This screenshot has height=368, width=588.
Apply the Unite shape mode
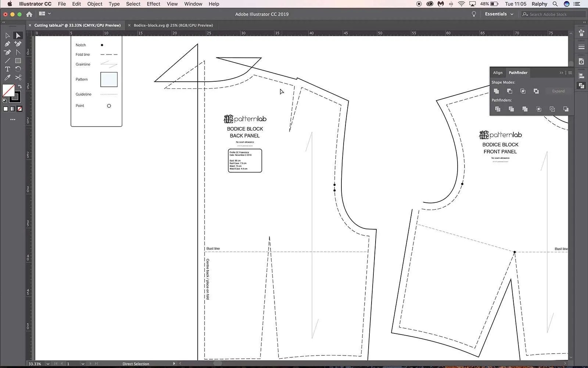[x=496, y=91]
